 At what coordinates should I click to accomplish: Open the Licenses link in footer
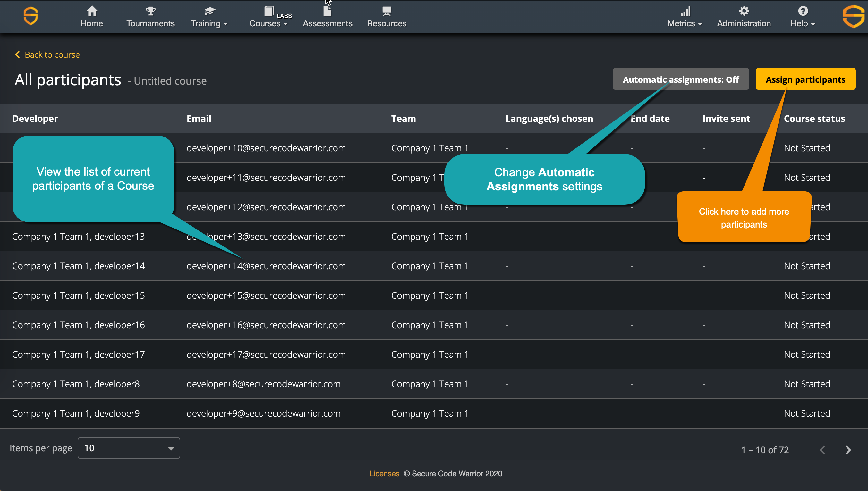(x=384, y=473)
